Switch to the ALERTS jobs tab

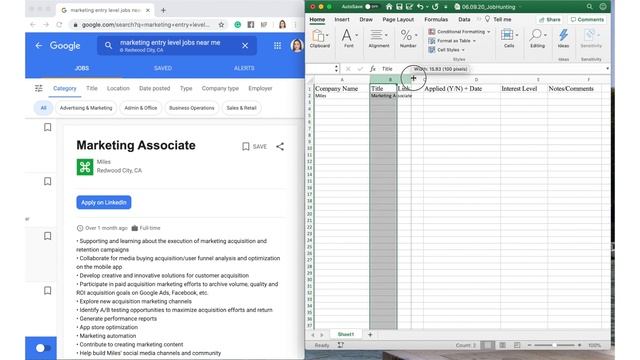click(244, 68)
